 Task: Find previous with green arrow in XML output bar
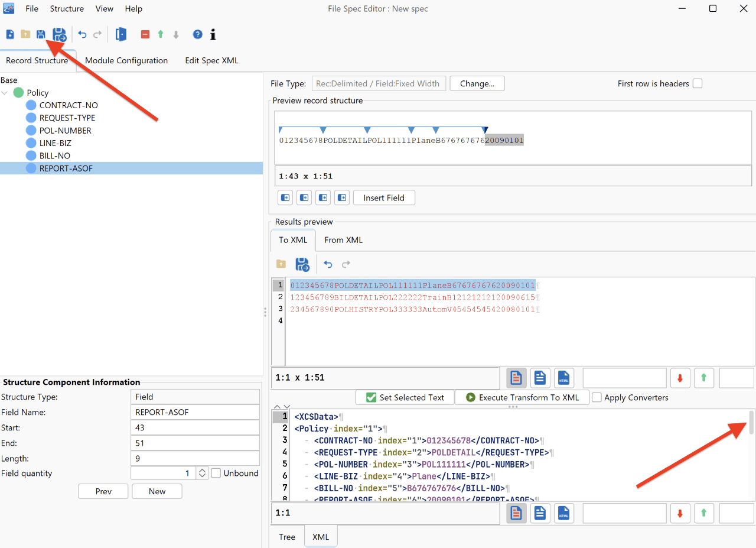[x=703, y=513]
